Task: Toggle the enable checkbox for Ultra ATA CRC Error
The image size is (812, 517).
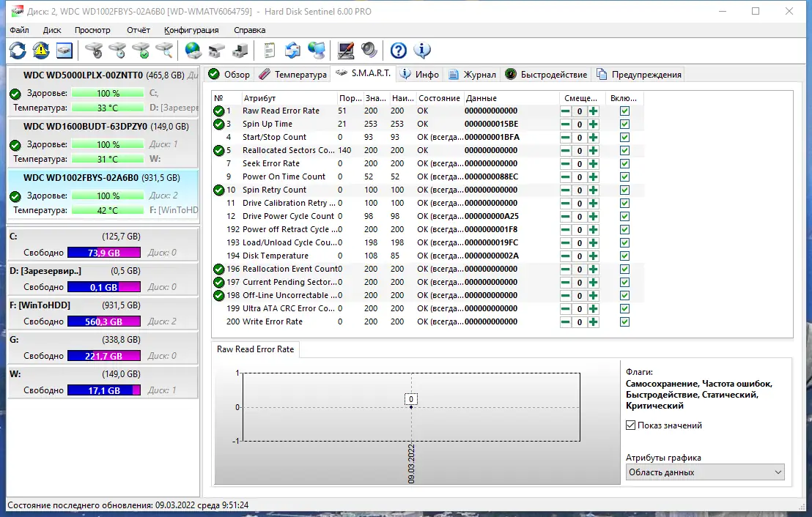Action: 624,309
